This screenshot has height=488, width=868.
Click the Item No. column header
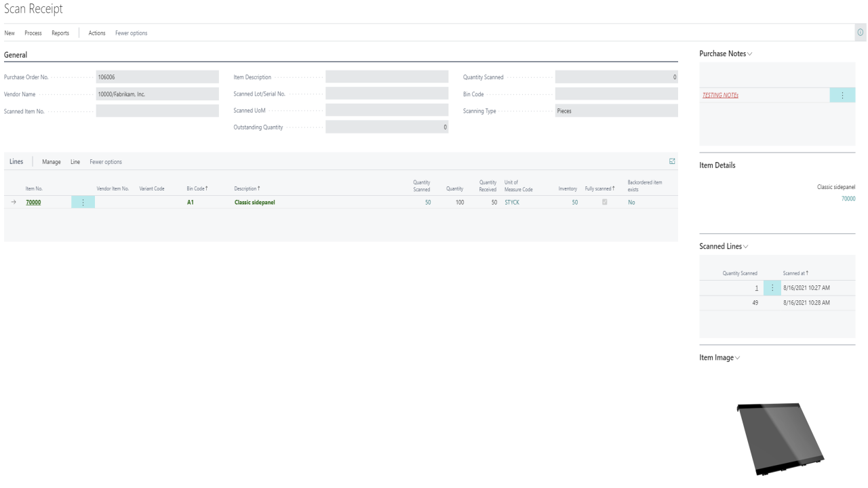pos(35,188)
